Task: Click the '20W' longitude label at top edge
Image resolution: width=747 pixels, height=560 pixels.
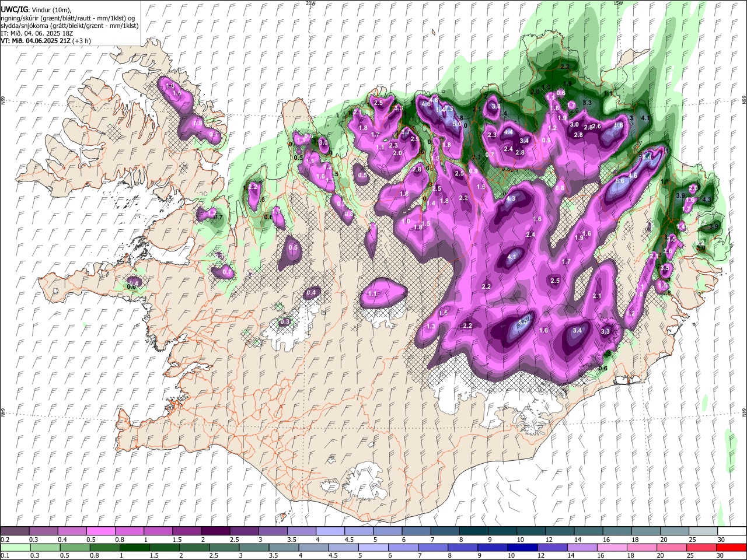Action: 310,3
